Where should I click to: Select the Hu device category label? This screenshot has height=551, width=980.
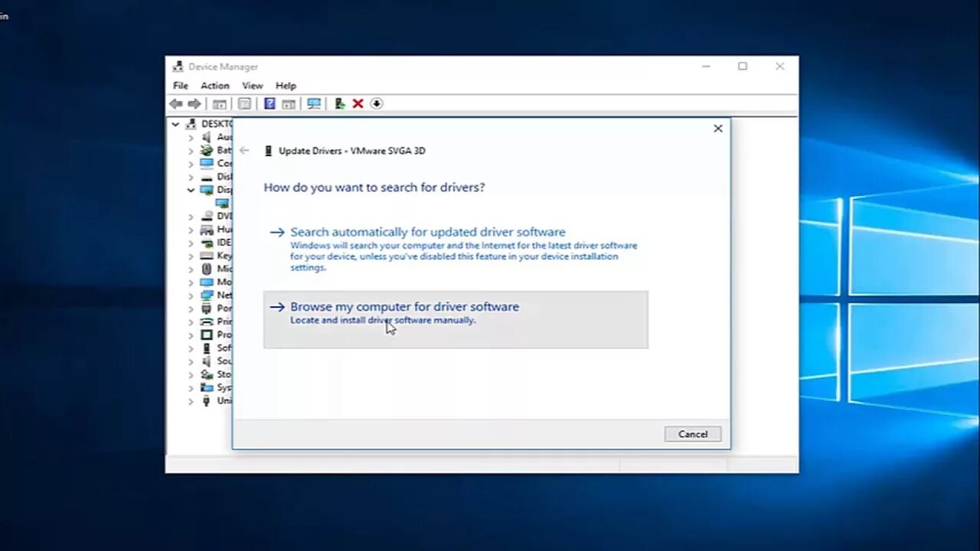pyautogui.click(x=224, y=230)
